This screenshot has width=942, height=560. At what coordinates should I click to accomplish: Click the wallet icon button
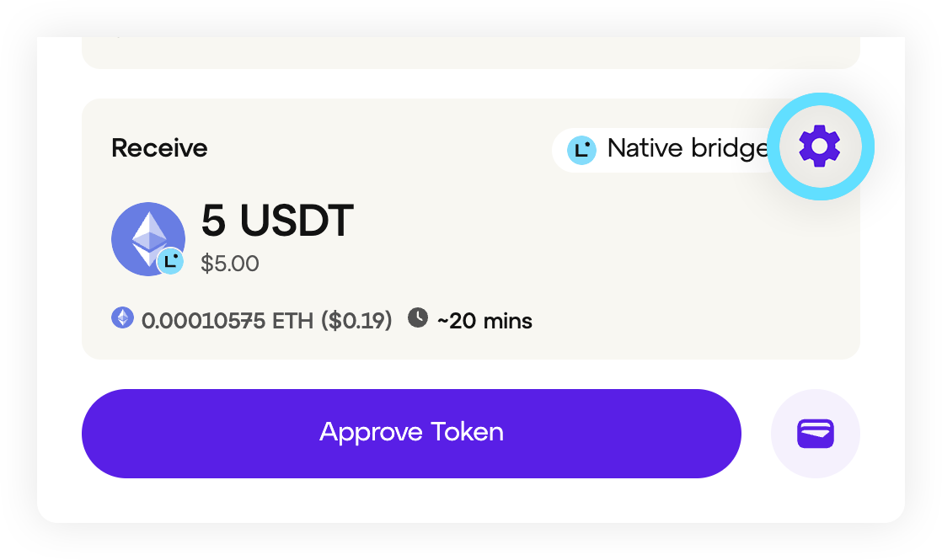(x=816, y=434)
